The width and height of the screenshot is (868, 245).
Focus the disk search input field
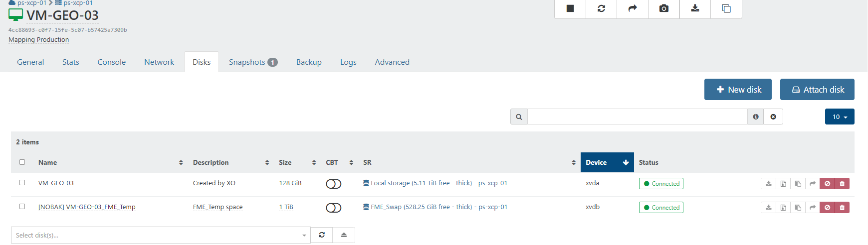pos(638,117)
